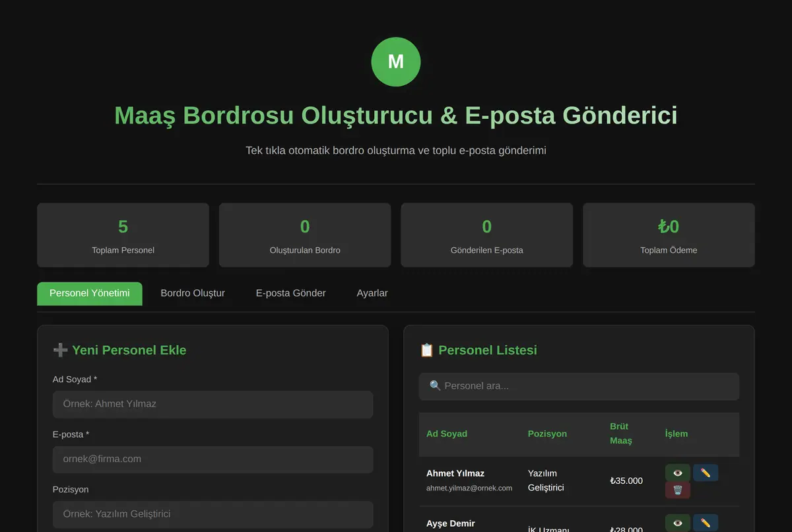Click the subtitle about Tek tıkla bordro
The image size is (792, 532).
pos(396,150)
